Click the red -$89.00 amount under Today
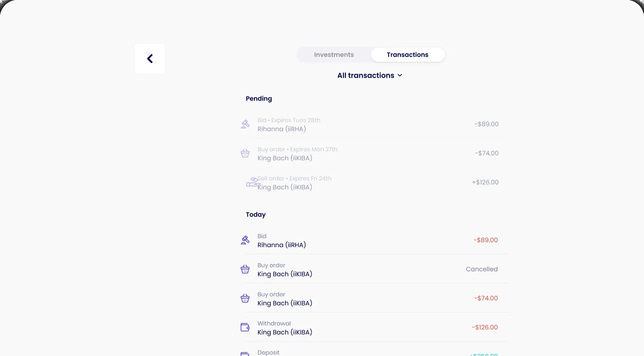 485,240
